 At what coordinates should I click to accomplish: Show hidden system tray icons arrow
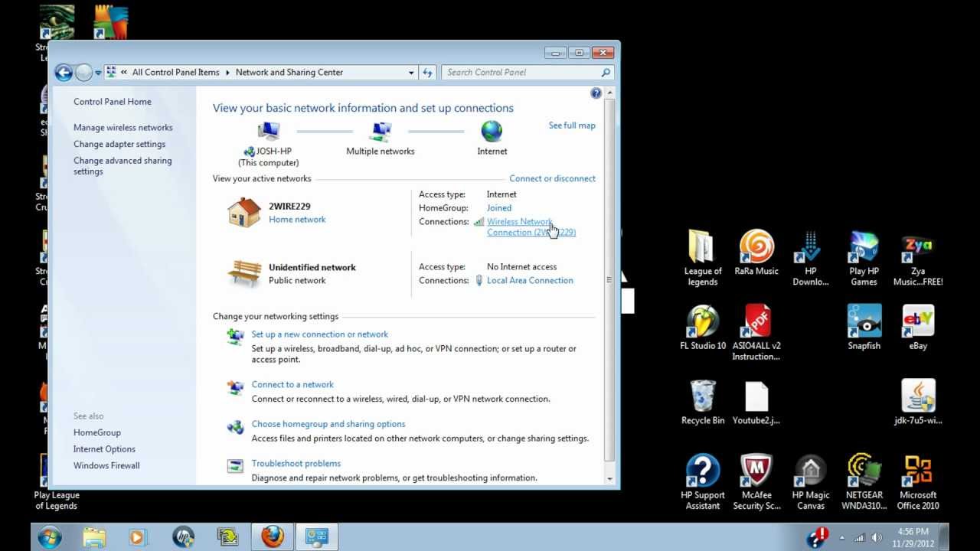pyautogui.click(x=842, y=537)
